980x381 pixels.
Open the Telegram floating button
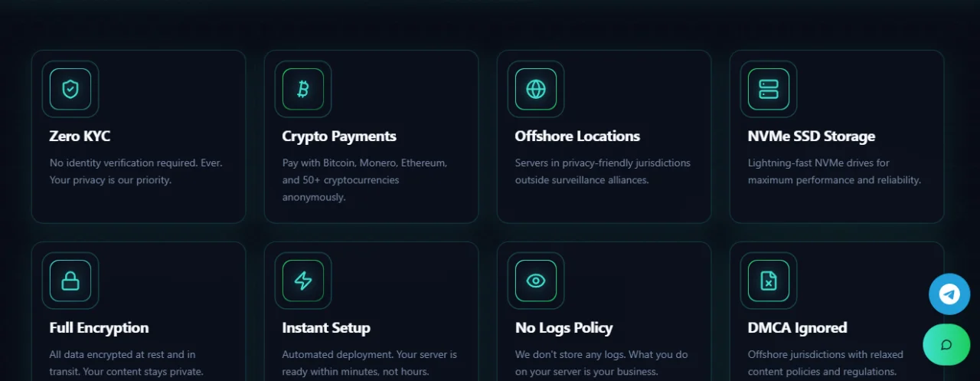[x=949, y=294]
